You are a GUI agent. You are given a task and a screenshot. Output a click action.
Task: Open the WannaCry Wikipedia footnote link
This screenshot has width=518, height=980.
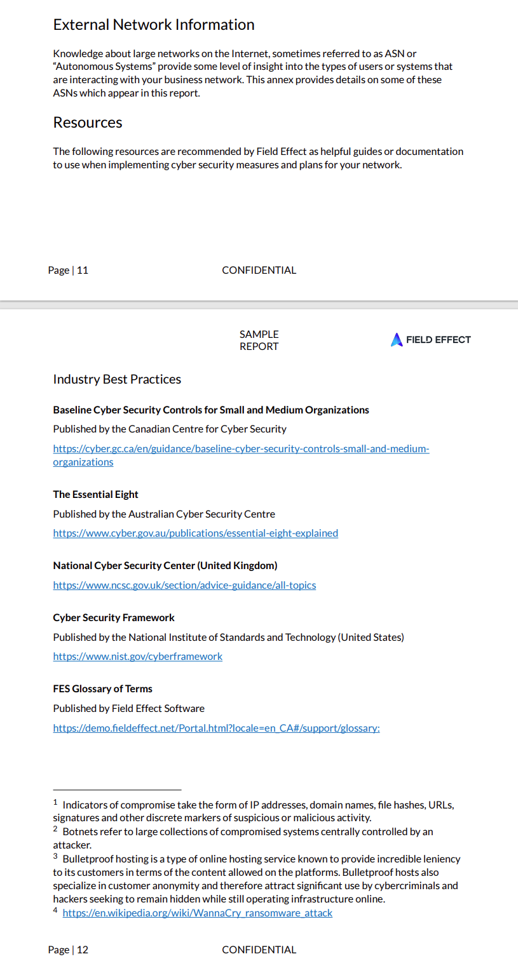click(x=198, y=913)
